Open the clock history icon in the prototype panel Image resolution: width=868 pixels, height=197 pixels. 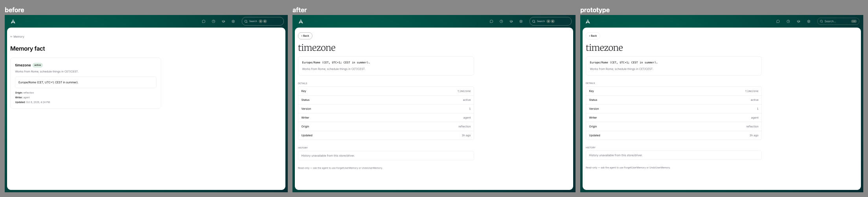point(788,21)
